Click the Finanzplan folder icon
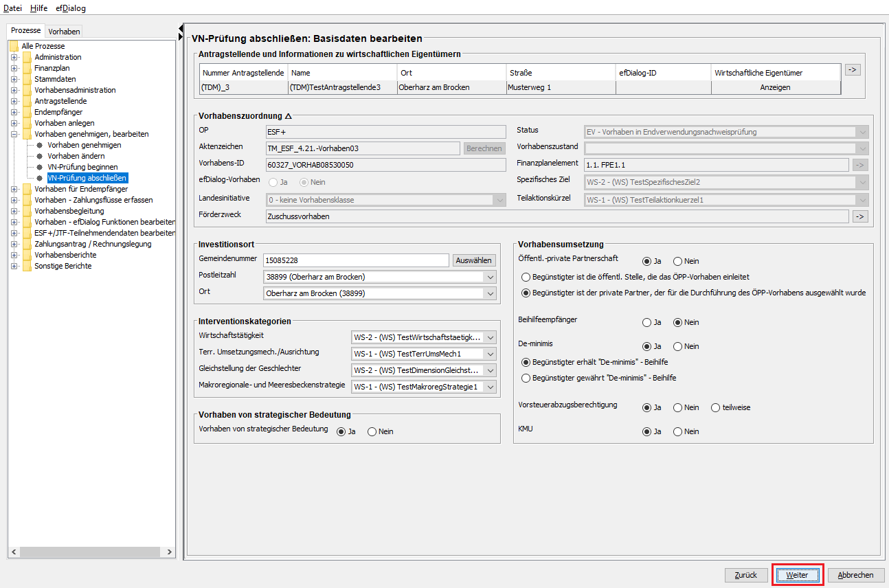The image size is (889, 588). coord(27,68)
